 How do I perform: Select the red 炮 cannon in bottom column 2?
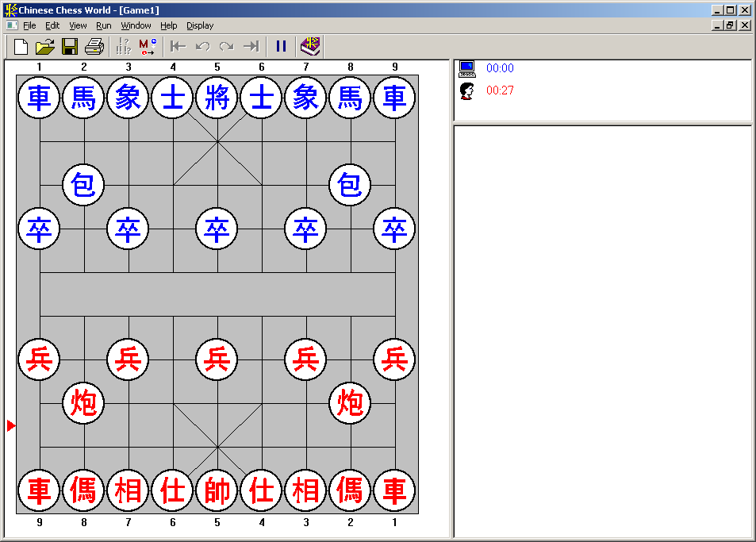click(350, 403)
